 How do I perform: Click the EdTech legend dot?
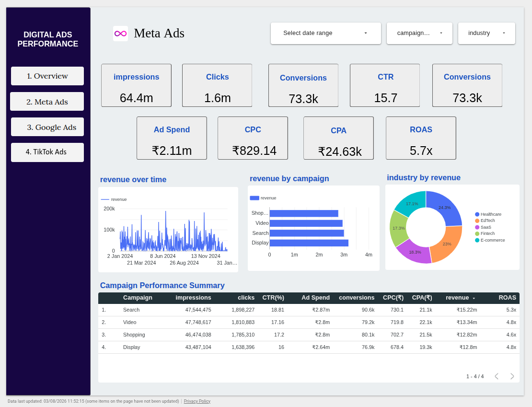(x=477, y=221)
